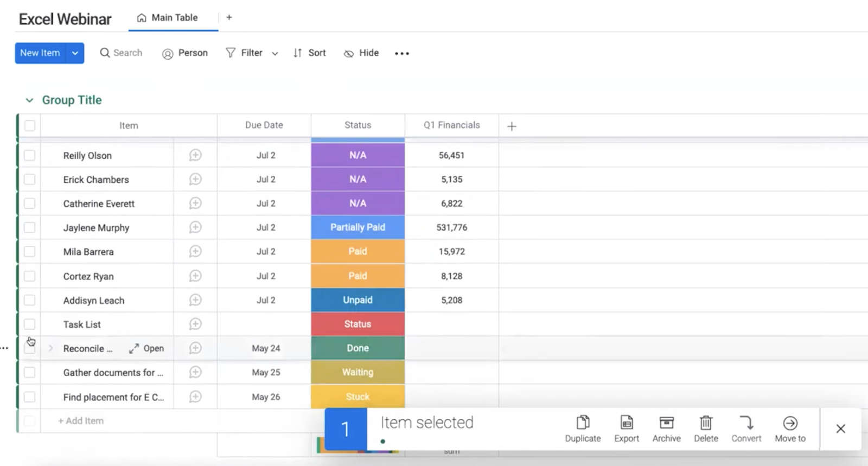Expand subitems of the Reconcile row

click(x=50, y=348)
